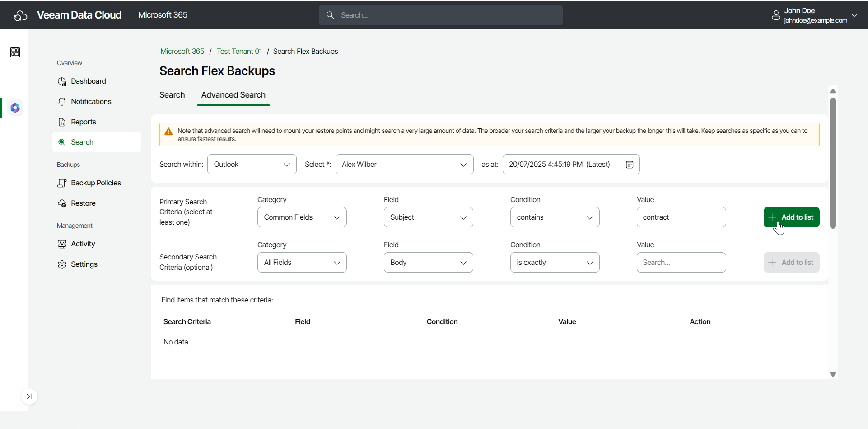Open the user menu chevron beside John Doe
The height and width of the screenshot is (429, 868).
coord(854,15)
